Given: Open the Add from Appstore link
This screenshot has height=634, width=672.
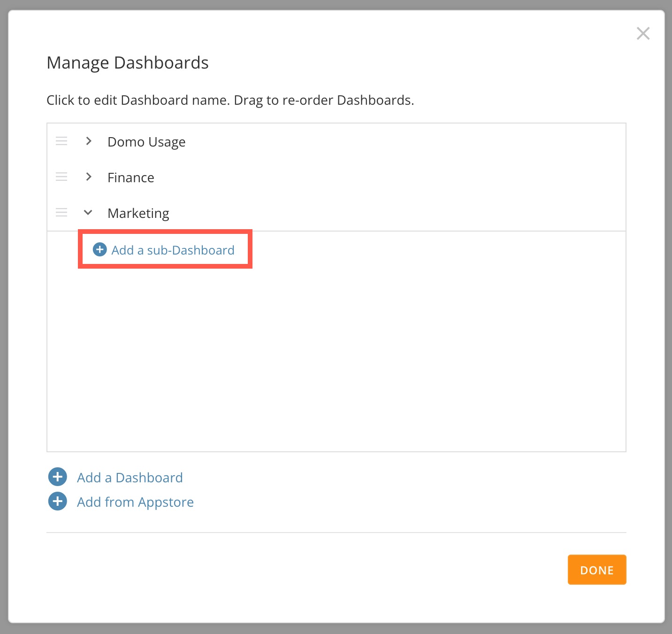Looking at the screenshot, I should point(135,503).
